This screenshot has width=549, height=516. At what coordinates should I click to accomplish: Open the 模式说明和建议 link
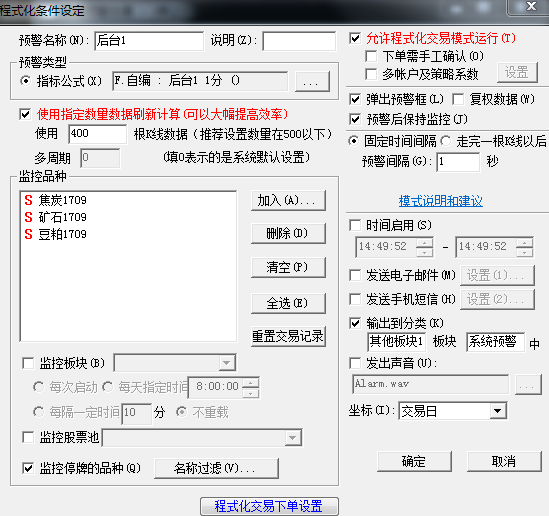click(440, 201)
